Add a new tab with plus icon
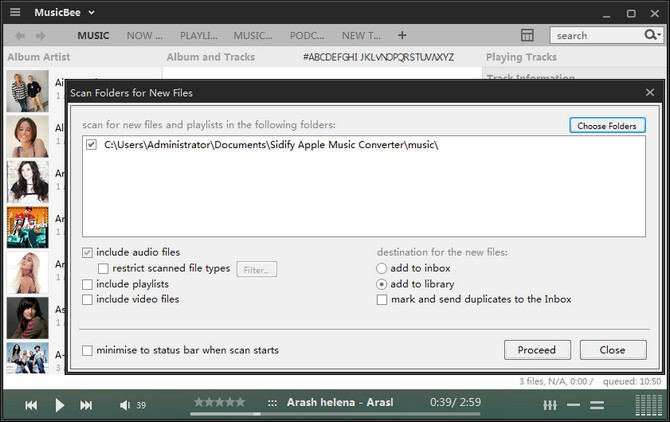670x422 pixels. coord(402,35)
